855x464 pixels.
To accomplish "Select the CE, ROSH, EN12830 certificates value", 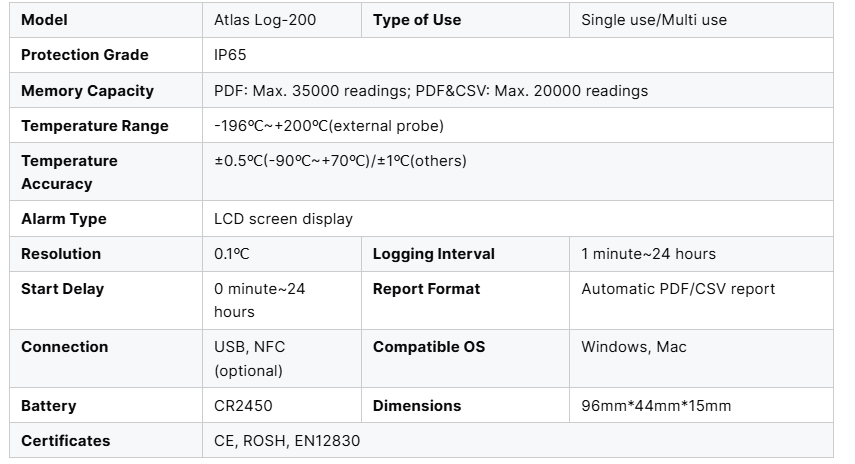I will click(287, 441).
